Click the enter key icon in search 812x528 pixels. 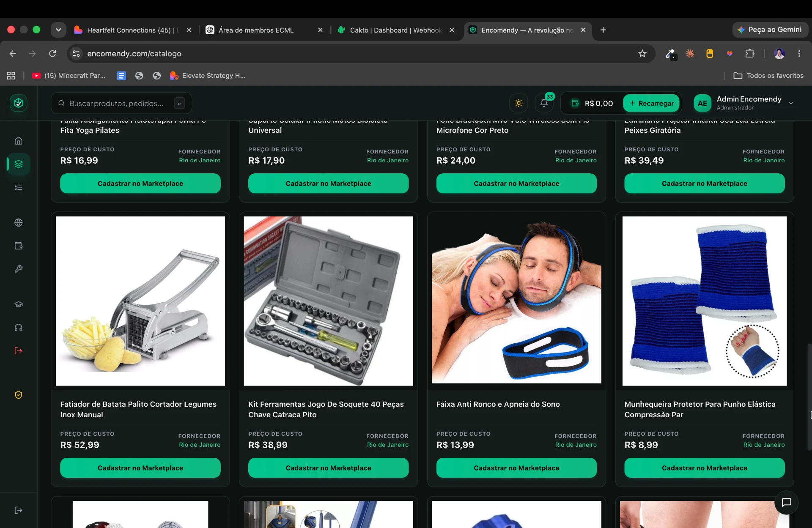[180, 104]
